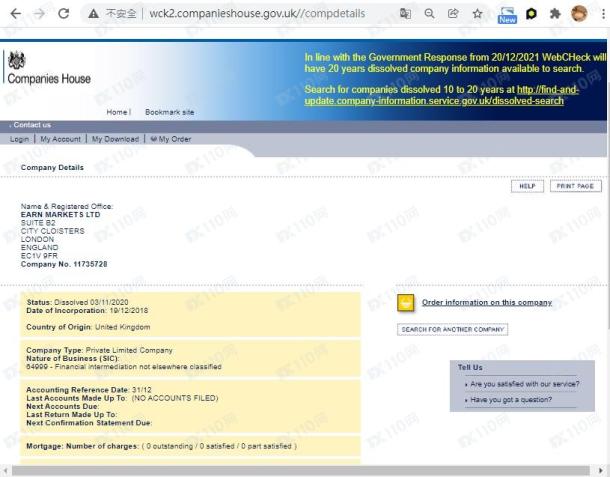Click the Country of Origin: United Kingdom text

pyautogui.click(x=88, y=327)
